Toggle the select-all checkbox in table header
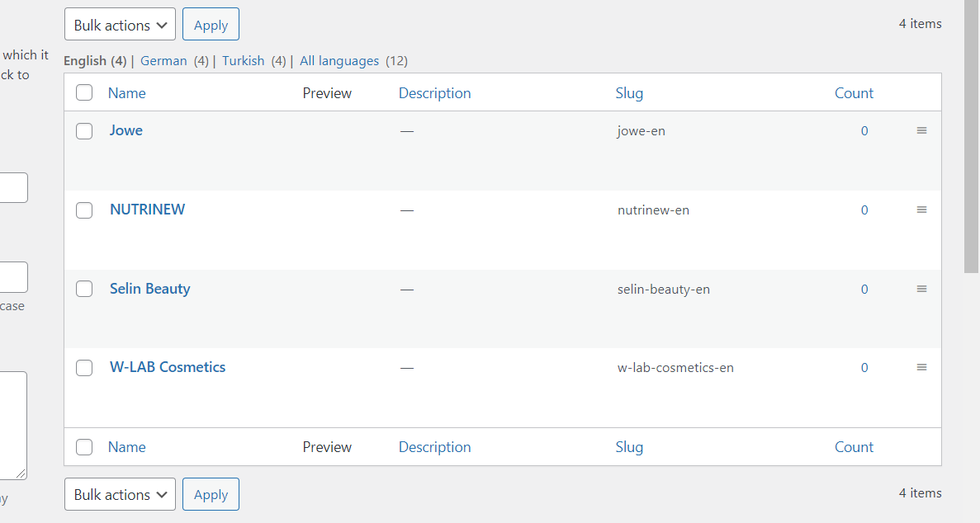This screenshot has height=523, width=980. click(84, 93)
